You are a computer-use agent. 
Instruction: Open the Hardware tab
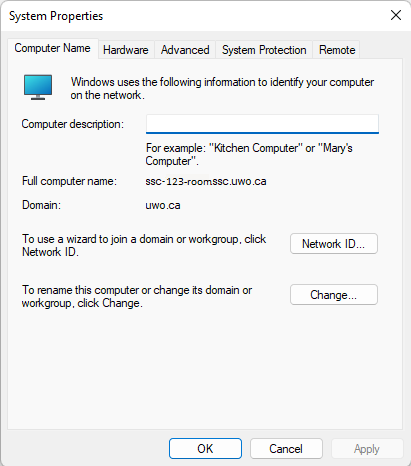(x=126, y=50)
